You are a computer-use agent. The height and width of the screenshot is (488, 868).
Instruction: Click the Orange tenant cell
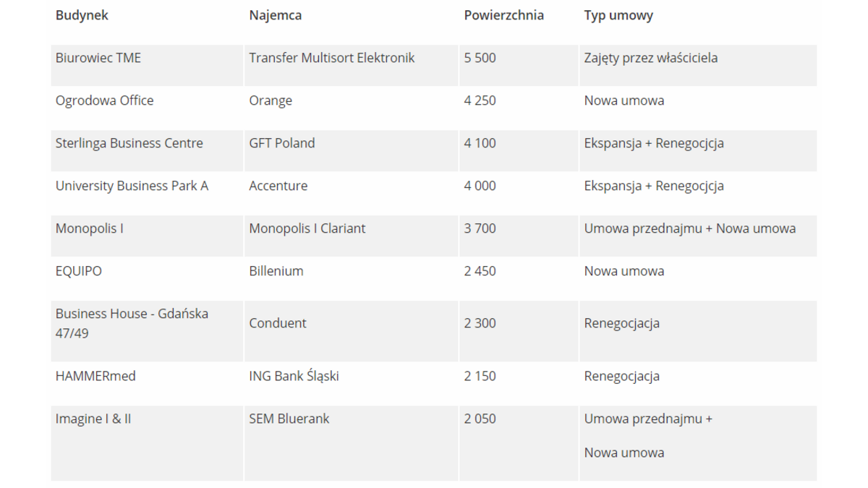271,100
